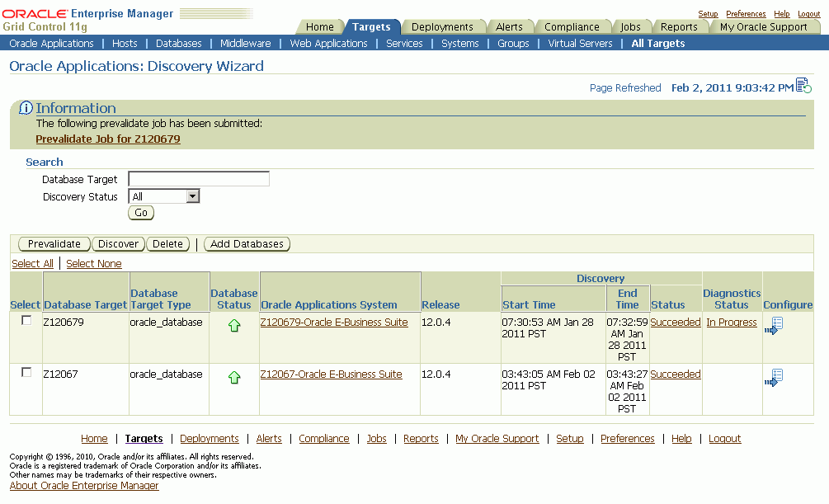Screen dimensions: 829x504
Task: Click the Go search button
Action: pyautogui.click(x=141, y=213)
